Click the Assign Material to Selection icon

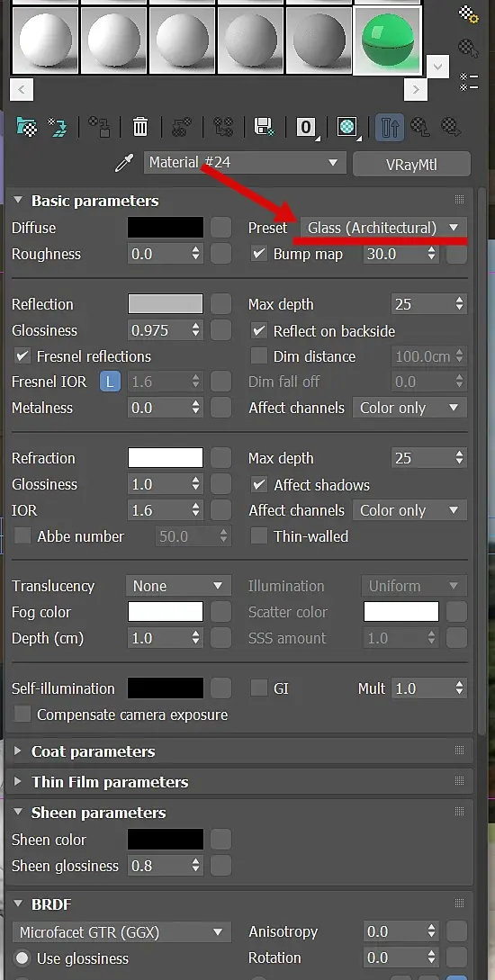click(x=99, y=127)
